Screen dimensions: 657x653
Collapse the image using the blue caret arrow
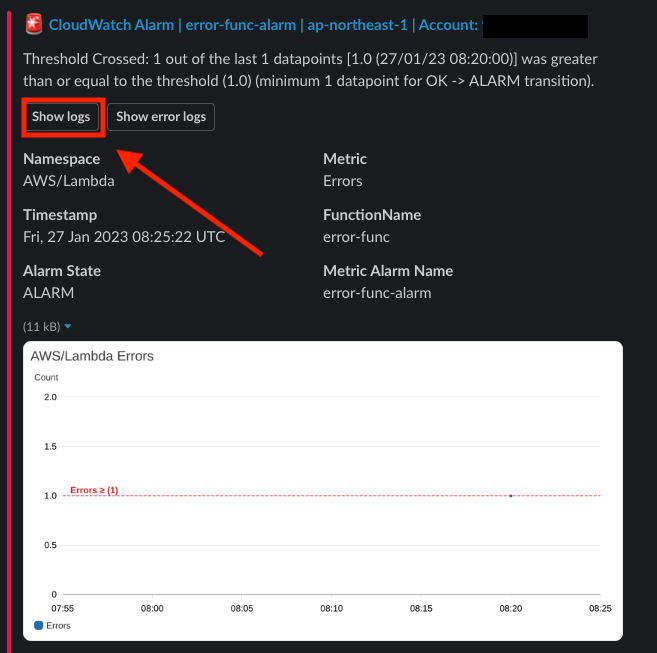pyautogui.click(x=68, y=326)
